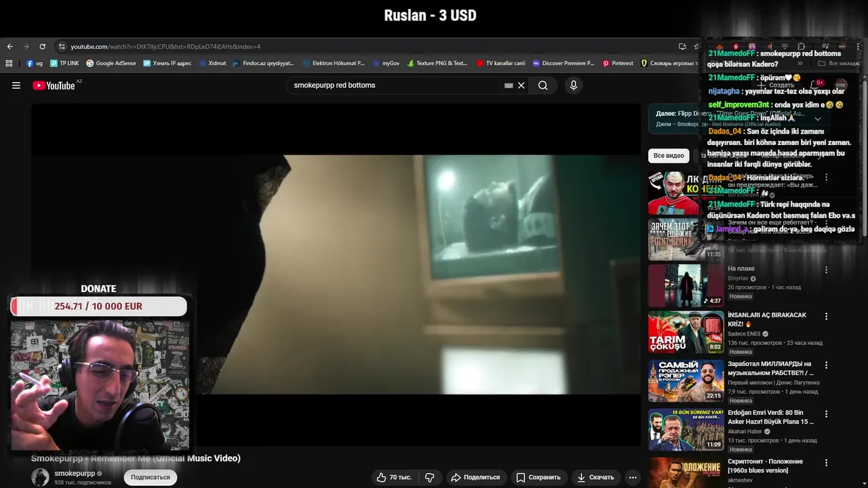
Task: Open the TP LINK bookmark
Action: [x=64, y=63]
